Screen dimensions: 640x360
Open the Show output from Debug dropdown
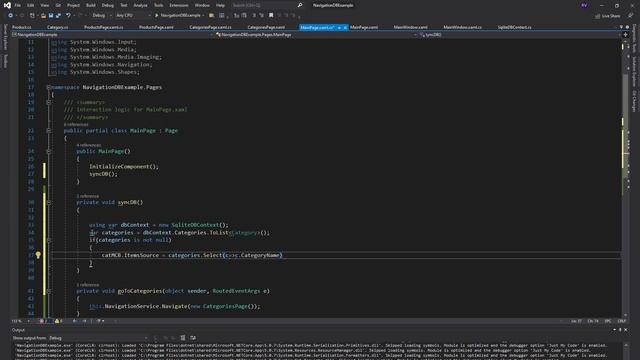[98, 338]
